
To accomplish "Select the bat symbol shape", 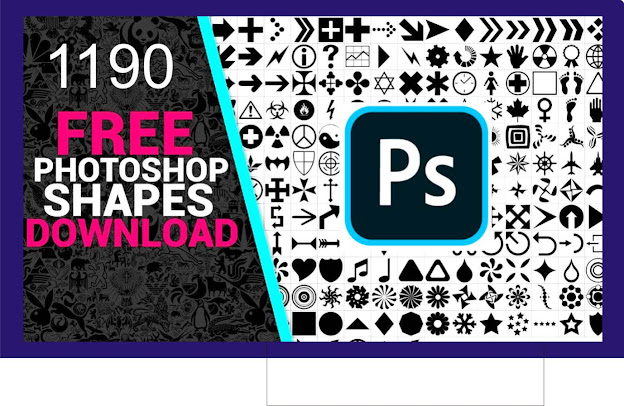I will 277,164.
